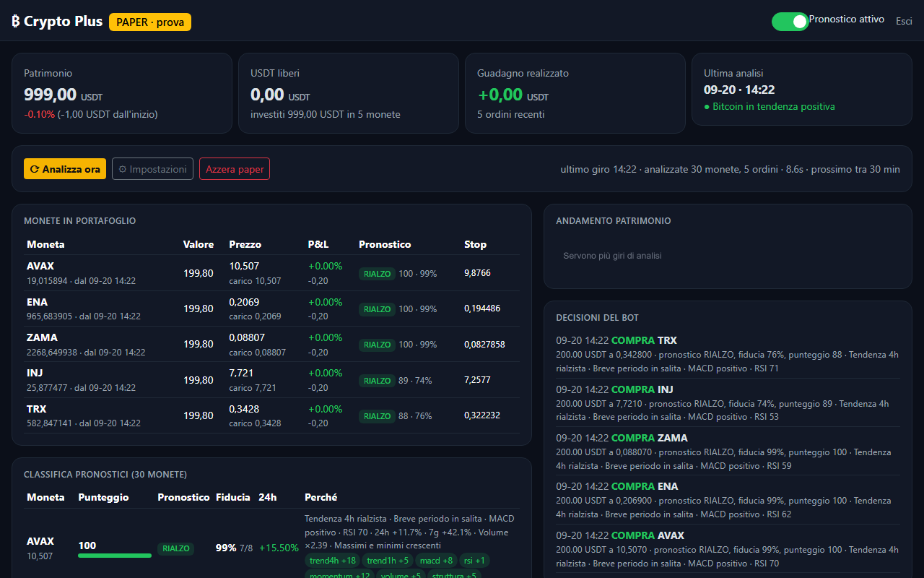Click the COMPRA TRX decision entry
924x578 pixels.
728,354
